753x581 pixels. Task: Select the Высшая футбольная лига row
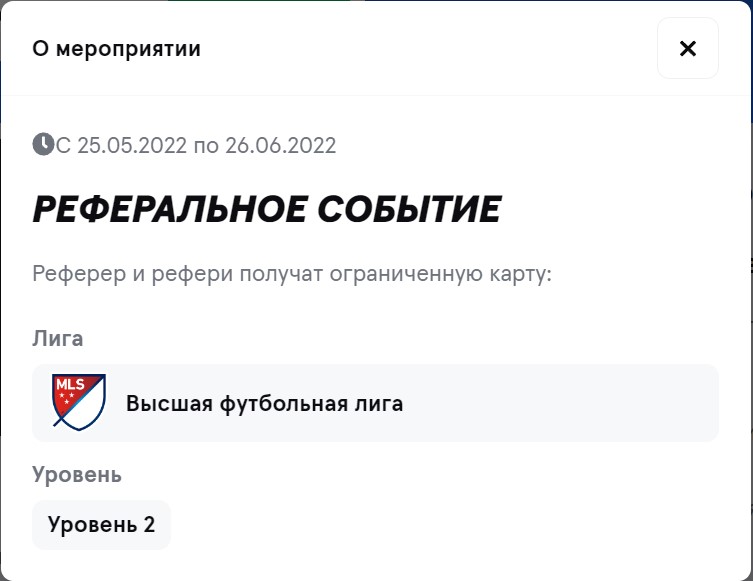click(375, 403)
